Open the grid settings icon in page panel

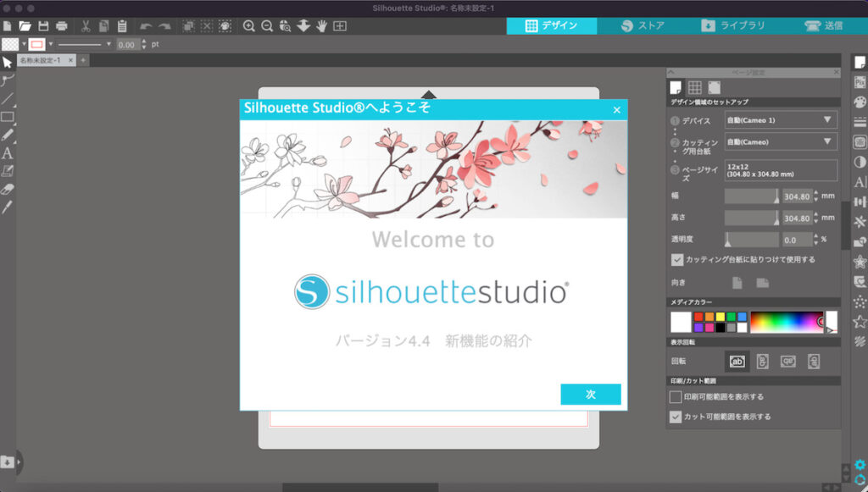click(x=694, y=87)
